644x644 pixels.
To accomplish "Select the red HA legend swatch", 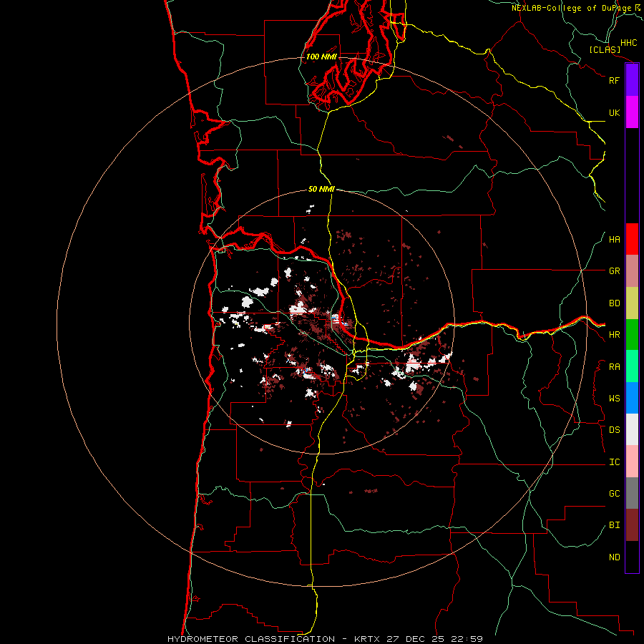I will (x=632, y=239).
